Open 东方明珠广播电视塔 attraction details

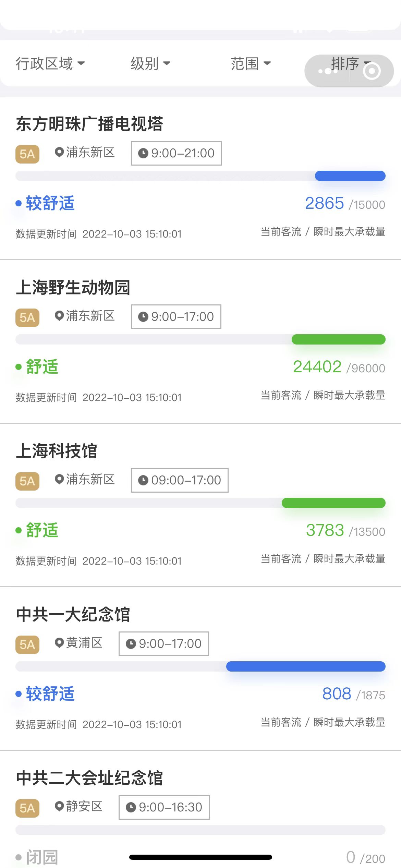[x=89, y=124]
